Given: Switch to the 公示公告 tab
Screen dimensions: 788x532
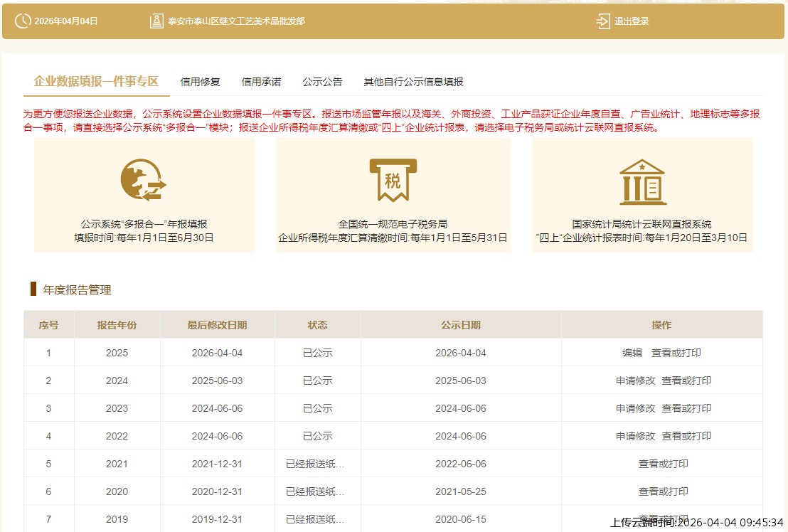Looking at the screenshot, I should point(322,81).
